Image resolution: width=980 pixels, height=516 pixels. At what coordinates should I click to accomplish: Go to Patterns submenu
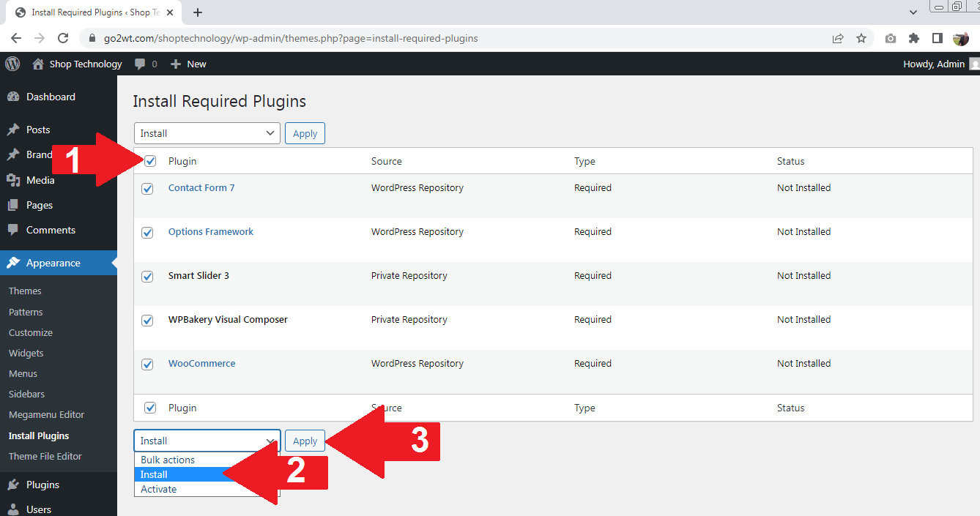point(26,312)
